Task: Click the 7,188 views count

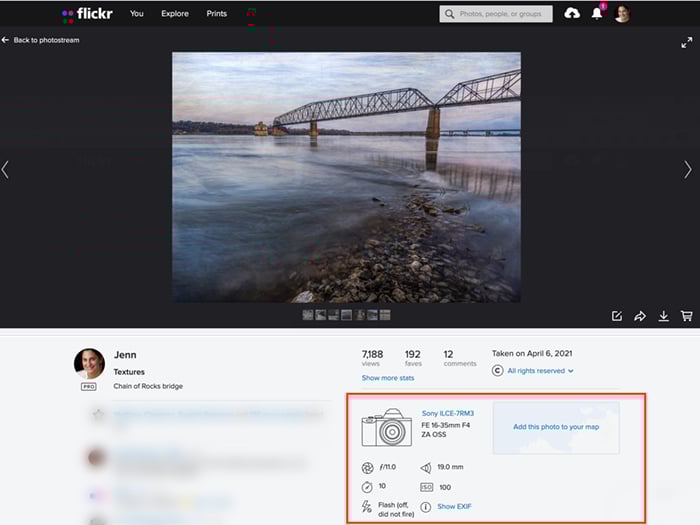Action: coord(372,354)
